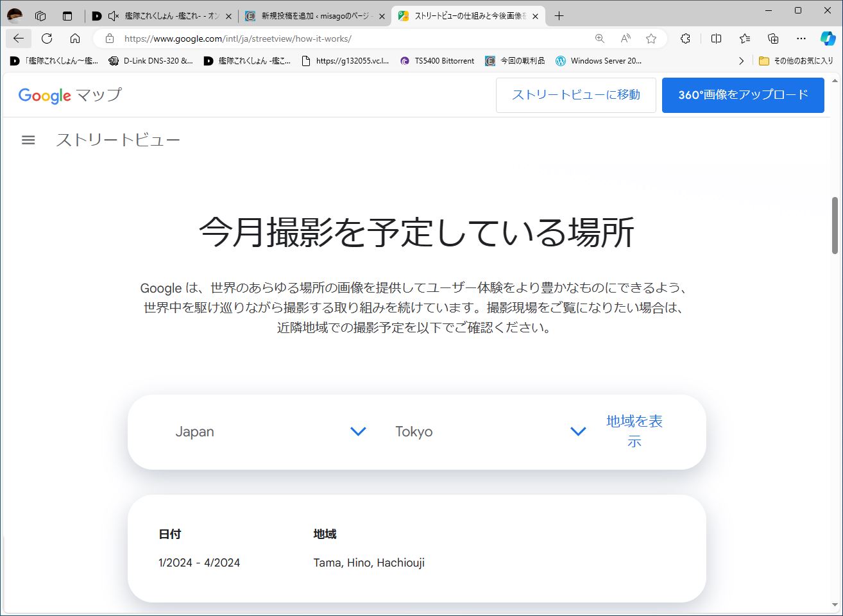Switch to 艦隊これくしょん browser tab

[x=162, y=16]
